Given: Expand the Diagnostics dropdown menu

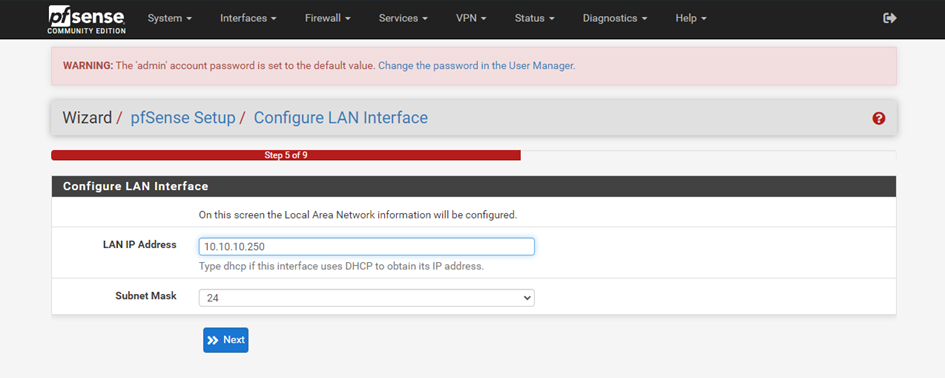Looking at the screenshot, I should 615,18.
